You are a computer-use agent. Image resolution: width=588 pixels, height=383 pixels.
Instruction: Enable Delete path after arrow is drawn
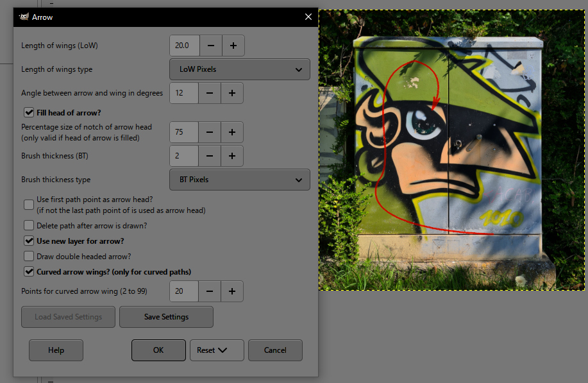(x=29, y=225)
